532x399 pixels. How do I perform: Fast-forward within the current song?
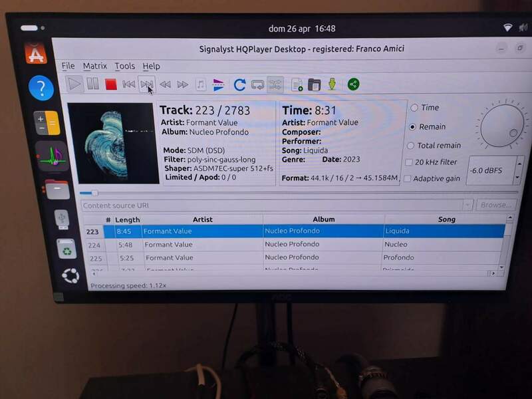(x=182, y=84)
